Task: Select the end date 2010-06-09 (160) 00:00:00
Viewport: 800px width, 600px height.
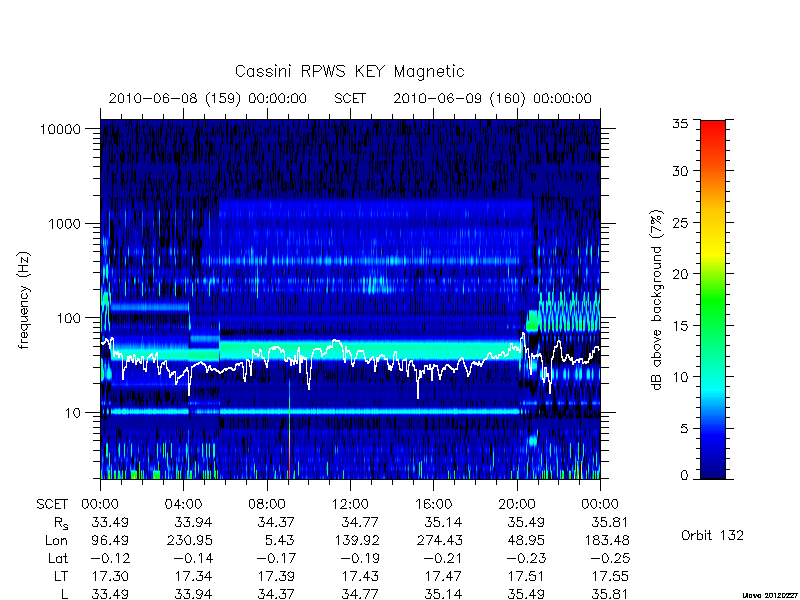Action: [492, 98]
